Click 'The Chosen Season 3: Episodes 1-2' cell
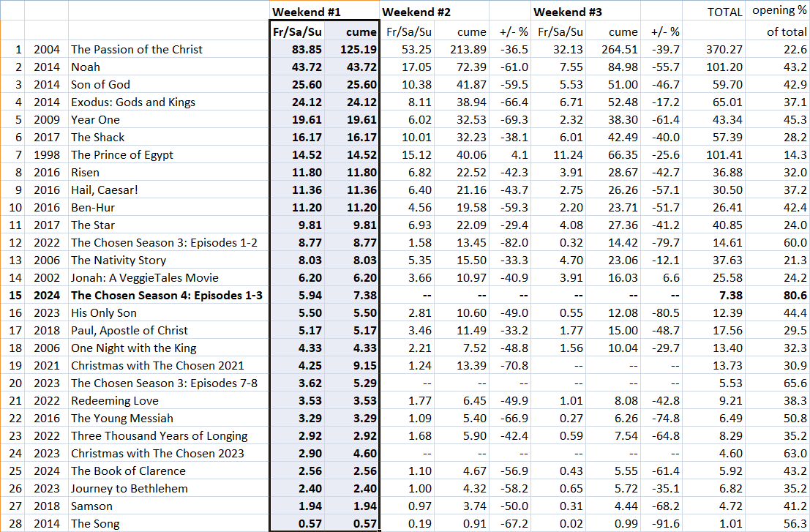The image size is (810, 532). 168,243
